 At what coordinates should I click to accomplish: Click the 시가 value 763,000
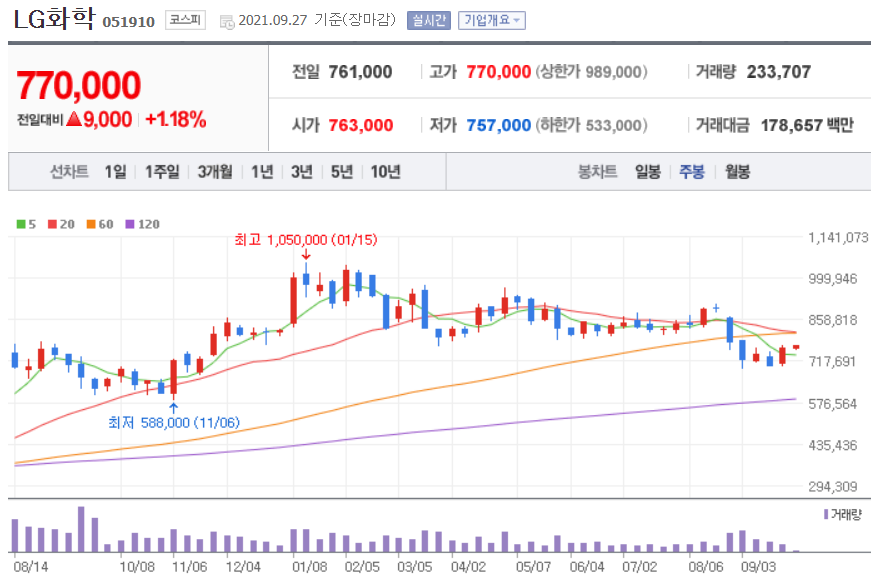361,125
